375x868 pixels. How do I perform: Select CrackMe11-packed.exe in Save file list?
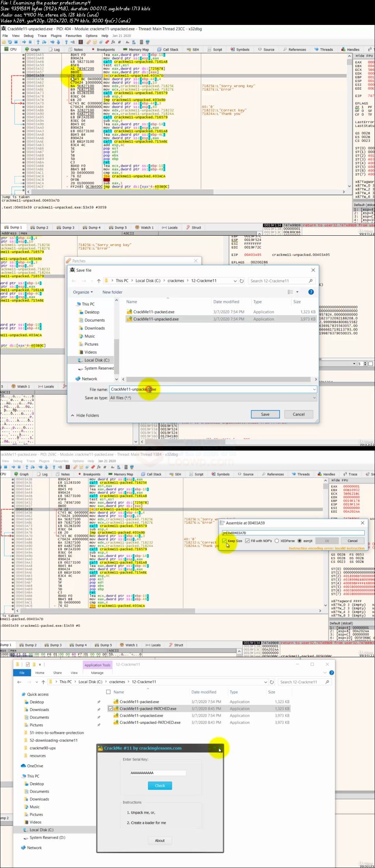[x=154, y=312]
